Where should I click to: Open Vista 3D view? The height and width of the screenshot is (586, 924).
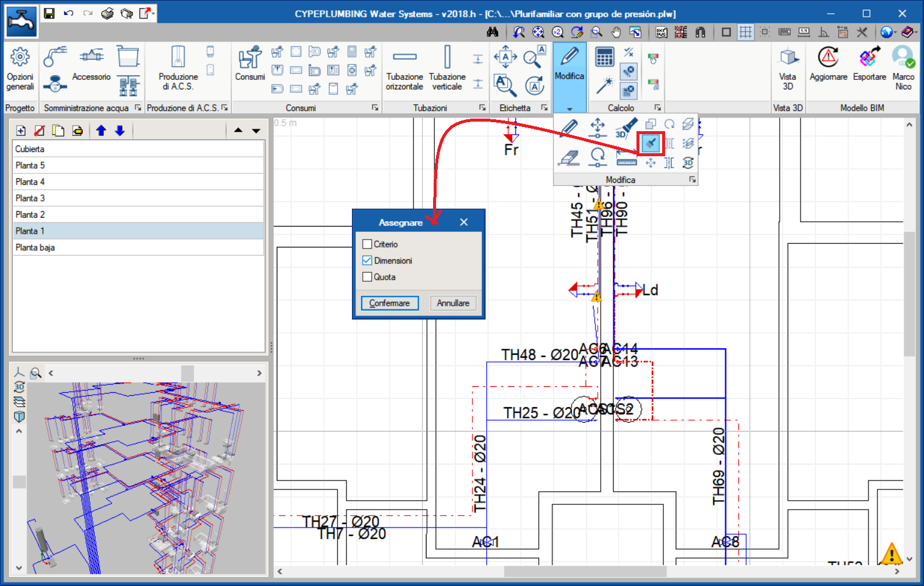(x=788, y=69)
